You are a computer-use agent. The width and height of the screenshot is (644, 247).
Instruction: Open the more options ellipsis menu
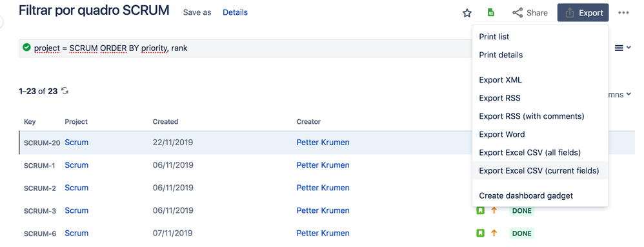point(623,13)
